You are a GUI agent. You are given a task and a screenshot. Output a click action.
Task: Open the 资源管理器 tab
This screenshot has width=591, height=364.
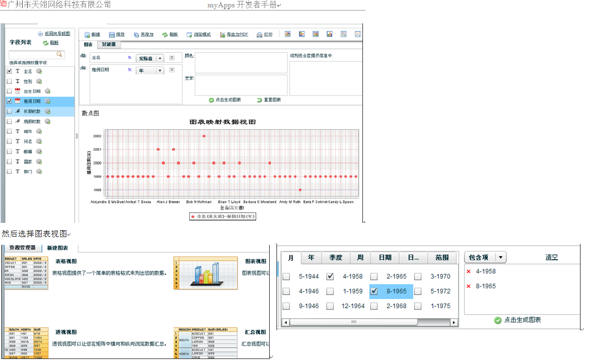pyautogui.click(x=22, y=248)
